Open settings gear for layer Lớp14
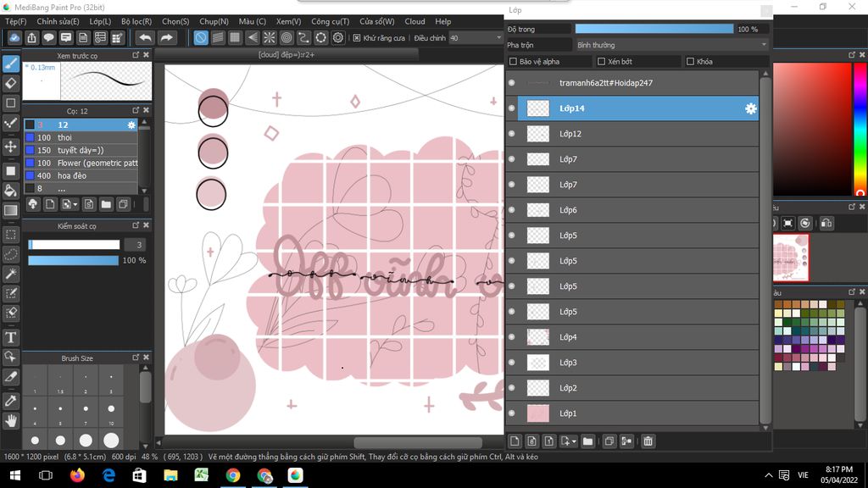868x488 pixels. click(751, 108)
